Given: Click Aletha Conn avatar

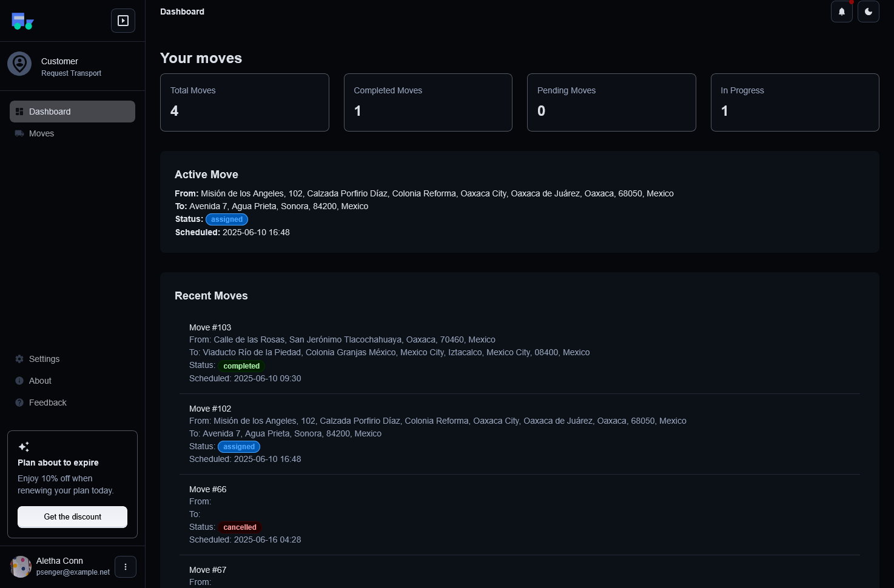Looking at the screenshot, I should [21, 567].
